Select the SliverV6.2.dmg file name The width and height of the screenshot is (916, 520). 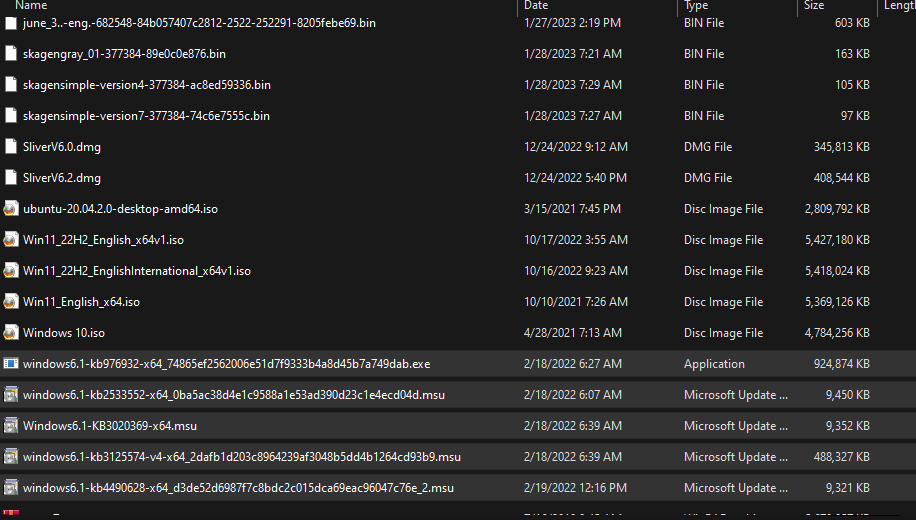(x=62, y=178)
